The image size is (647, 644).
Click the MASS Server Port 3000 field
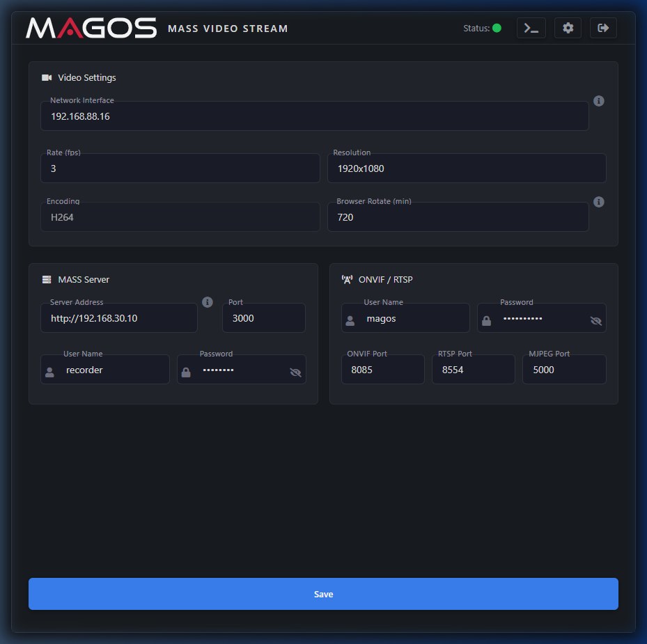coord(264,318)
